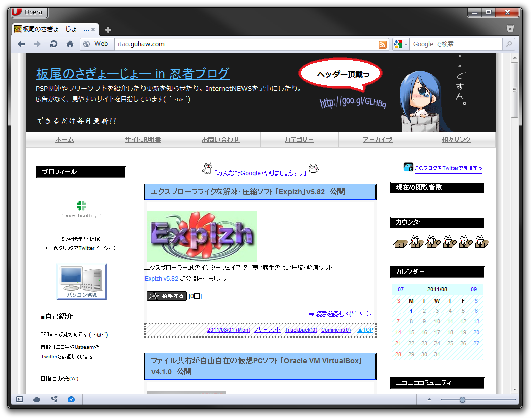Close the 板尾のさぎょーじょー tab

coord(93,29)
